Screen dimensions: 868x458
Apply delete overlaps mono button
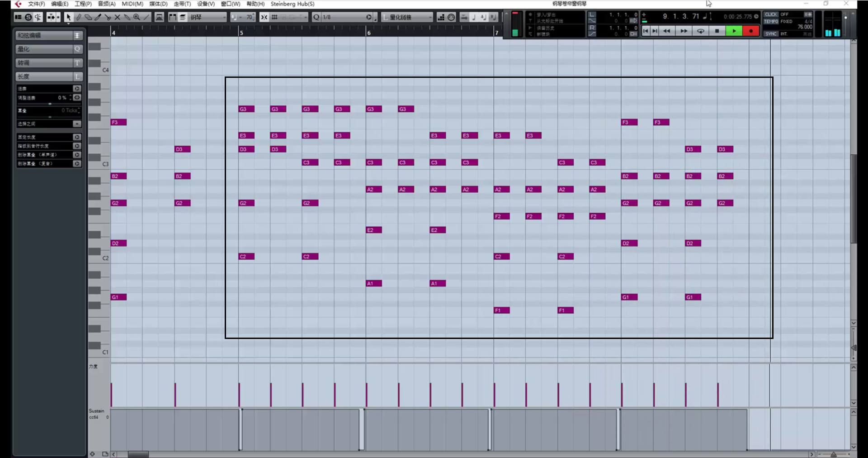point(77,155)
